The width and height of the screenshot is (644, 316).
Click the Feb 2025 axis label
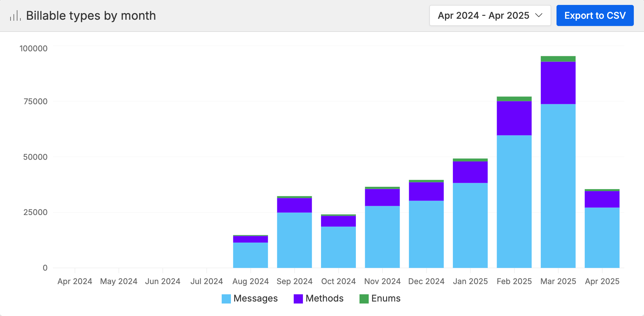click(514, 281)
